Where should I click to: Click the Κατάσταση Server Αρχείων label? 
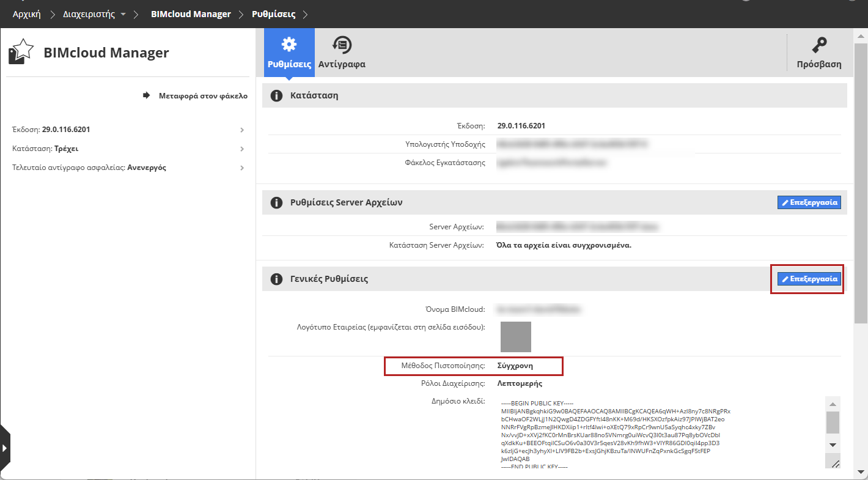(x=437, y=245)
